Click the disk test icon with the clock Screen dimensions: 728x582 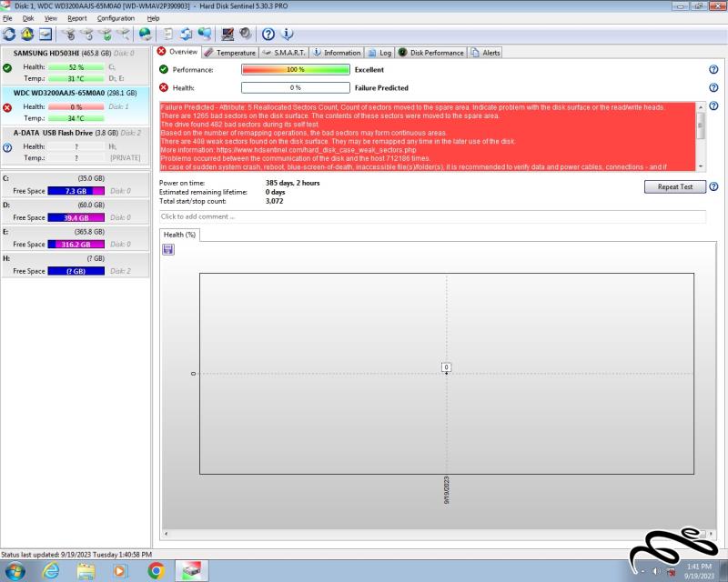pos(86,34)
